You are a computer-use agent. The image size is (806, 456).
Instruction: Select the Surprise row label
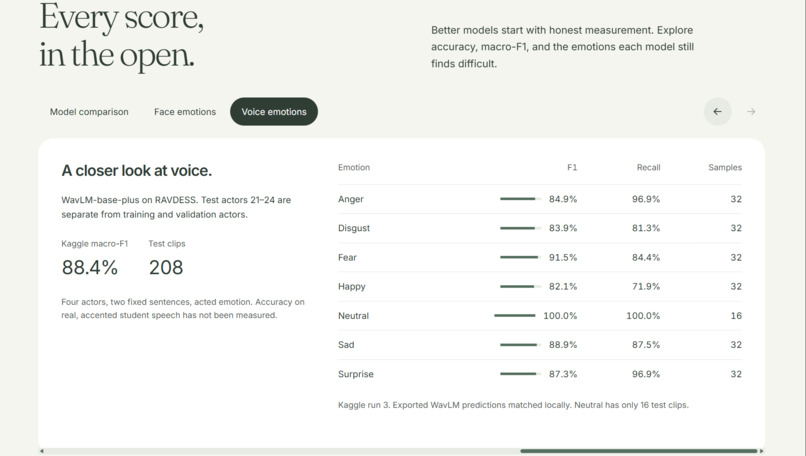point(356,374)
